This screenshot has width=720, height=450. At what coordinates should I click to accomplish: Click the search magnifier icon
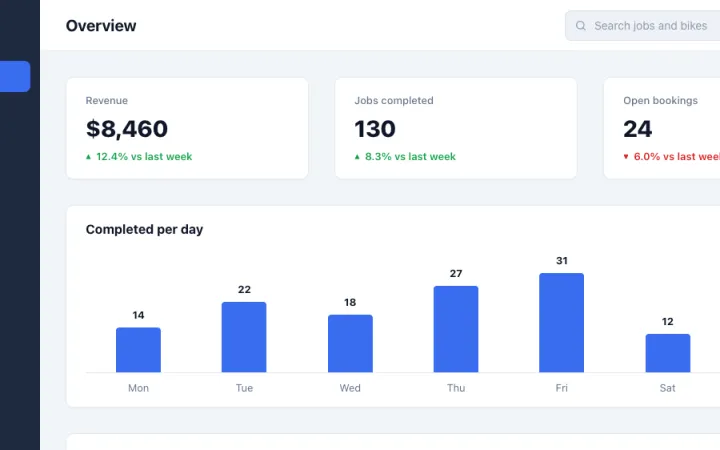pyautogui.click(x=580, y=26)
